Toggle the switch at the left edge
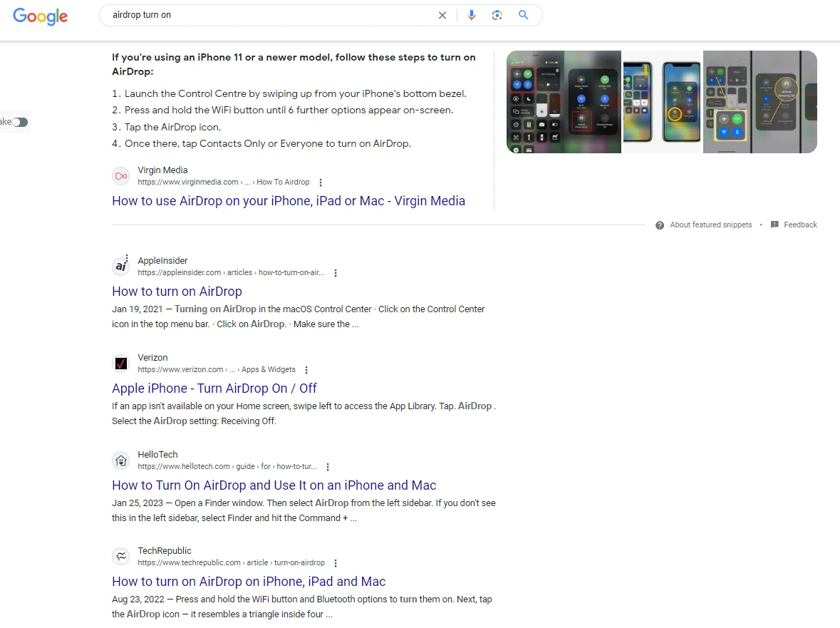The image size is (840, 628). pos(20,122)
